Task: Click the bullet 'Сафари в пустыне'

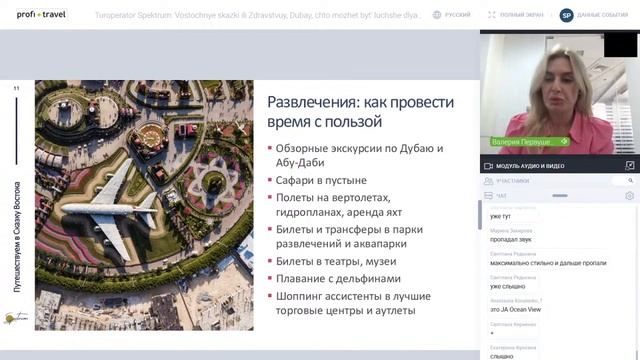Action: (321, 180)
